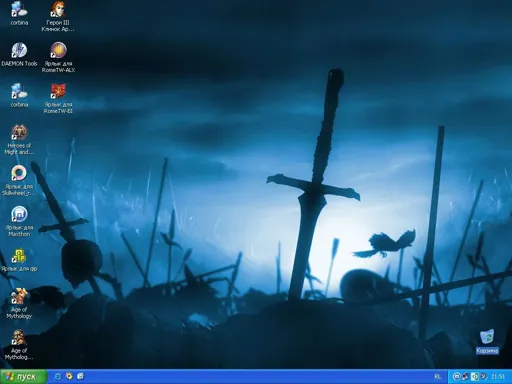Screen dimensions: 512x384
Task: Open the RomeTW-ALX shortcut icon
Action: 58,57
